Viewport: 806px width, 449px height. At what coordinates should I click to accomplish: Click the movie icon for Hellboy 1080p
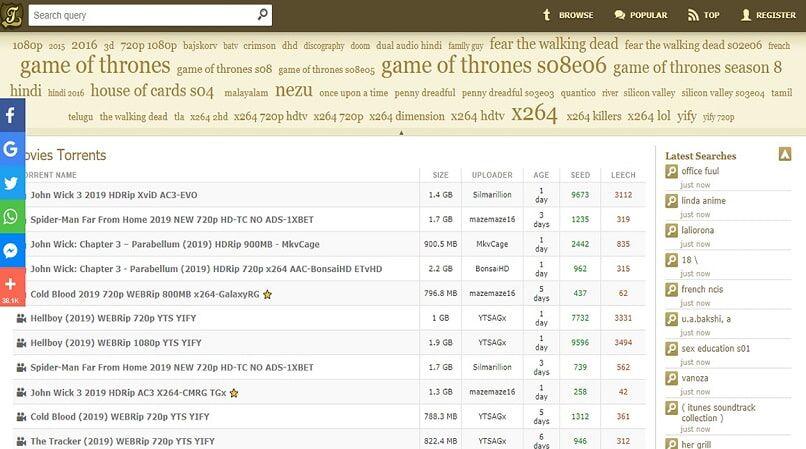coord(21,343)
